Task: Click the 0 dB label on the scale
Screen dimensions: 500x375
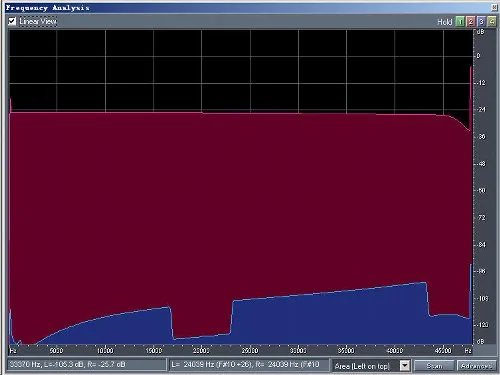Action: (479, 56)
